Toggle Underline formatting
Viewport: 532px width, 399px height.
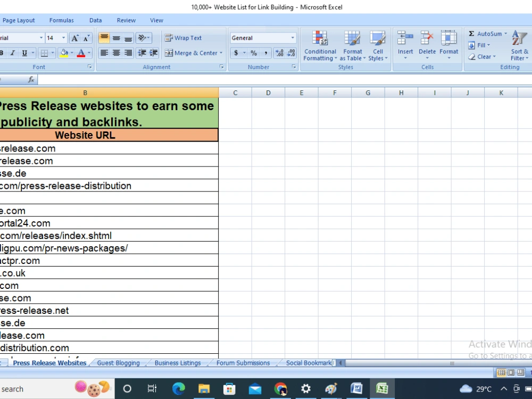point(24,53)
